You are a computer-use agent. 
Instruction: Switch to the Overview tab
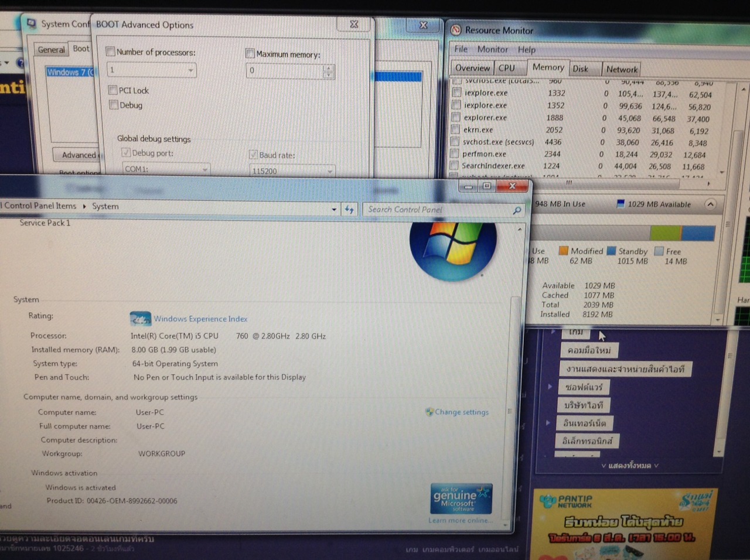pos(472,68)
